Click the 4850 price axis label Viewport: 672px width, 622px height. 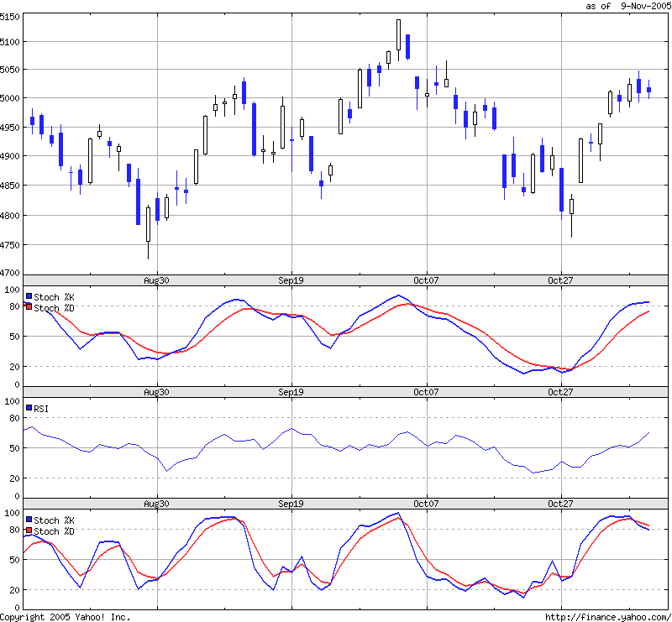(10, 186)
